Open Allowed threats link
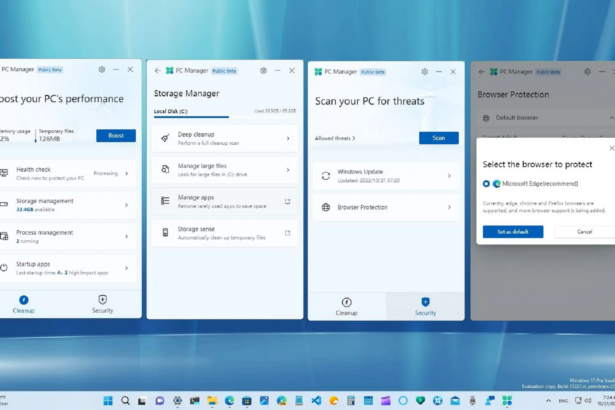 pyautogui.click(x=335, y=138)
